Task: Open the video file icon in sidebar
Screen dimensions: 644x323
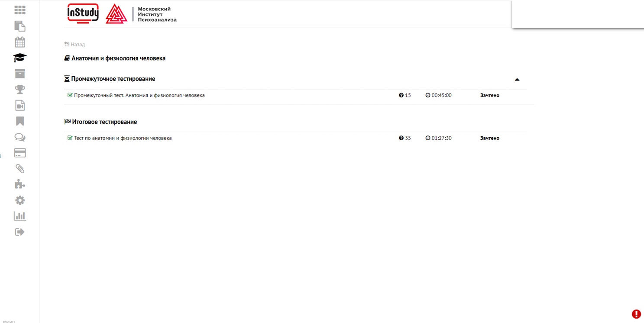Action: (x=20, y=106)
